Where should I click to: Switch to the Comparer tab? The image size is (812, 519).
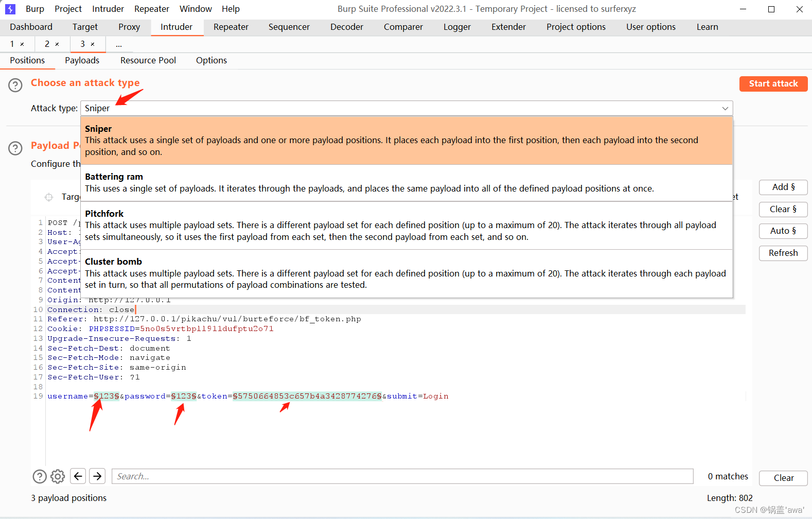point(403,27)
